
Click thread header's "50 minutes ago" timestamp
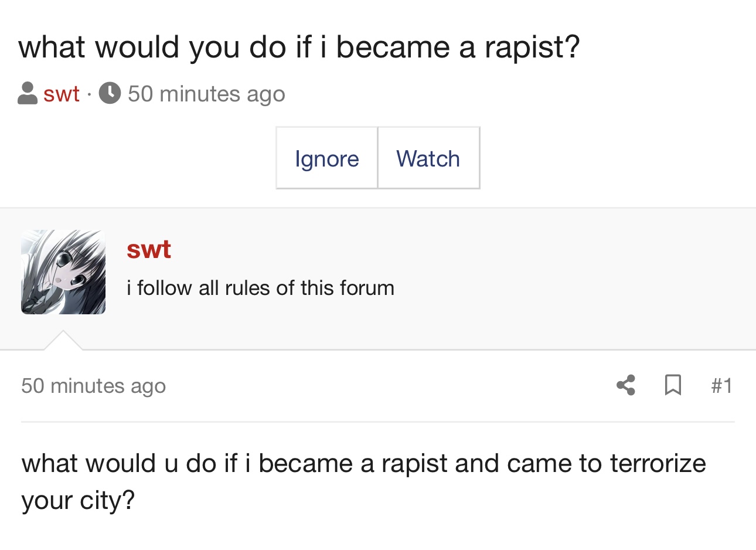pos(206,94)
